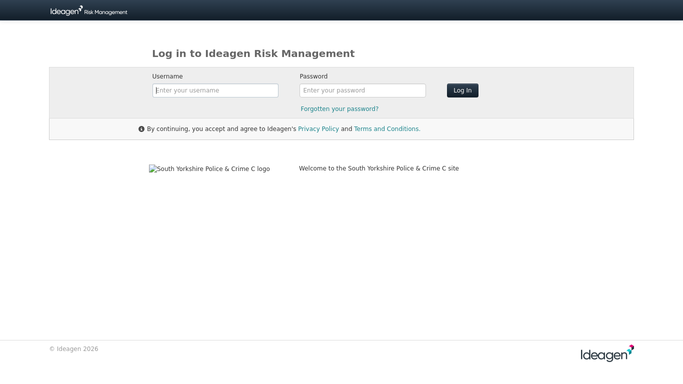Screen dimensions: 683x384
Task: Focus the Username input field
Action: pyautogui.click(x=215, y=91)
